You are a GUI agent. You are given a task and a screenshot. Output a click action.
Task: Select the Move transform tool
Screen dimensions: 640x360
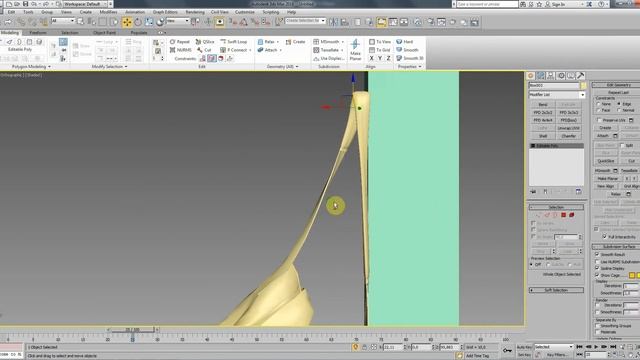point(127,22)
